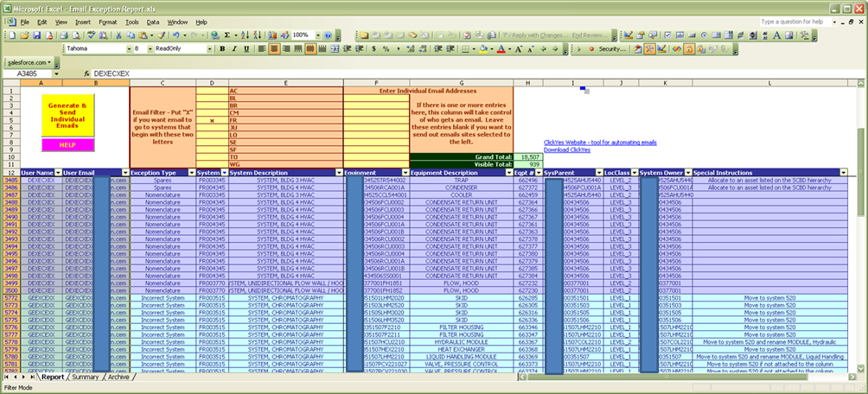Toggle the highlighted Control Toolbox button
The image size is (868, 394).
coord(650,48)
